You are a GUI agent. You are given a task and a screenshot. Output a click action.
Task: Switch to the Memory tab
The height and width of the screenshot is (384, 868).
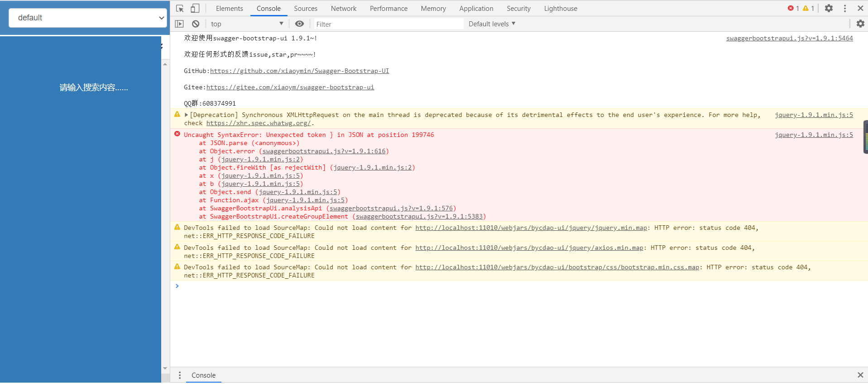[x=433, y=8]
